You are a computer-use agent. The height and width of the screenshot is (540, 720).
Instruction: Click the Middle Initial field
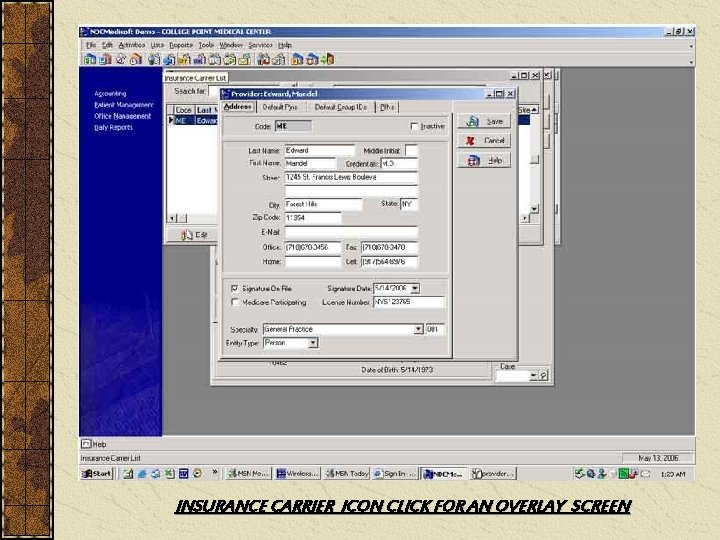[x=411, y=151]
